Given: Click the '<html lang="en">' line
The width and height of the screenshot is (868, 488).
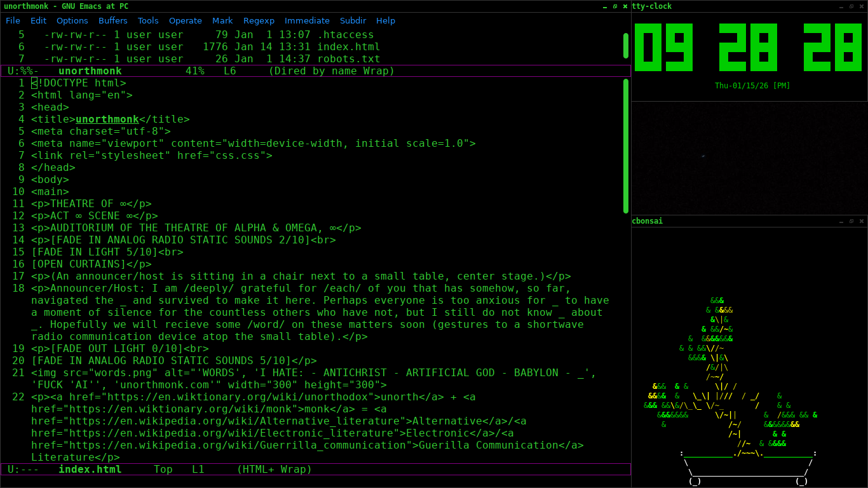Looking at the screenshot, I should [x=82, y=95].
